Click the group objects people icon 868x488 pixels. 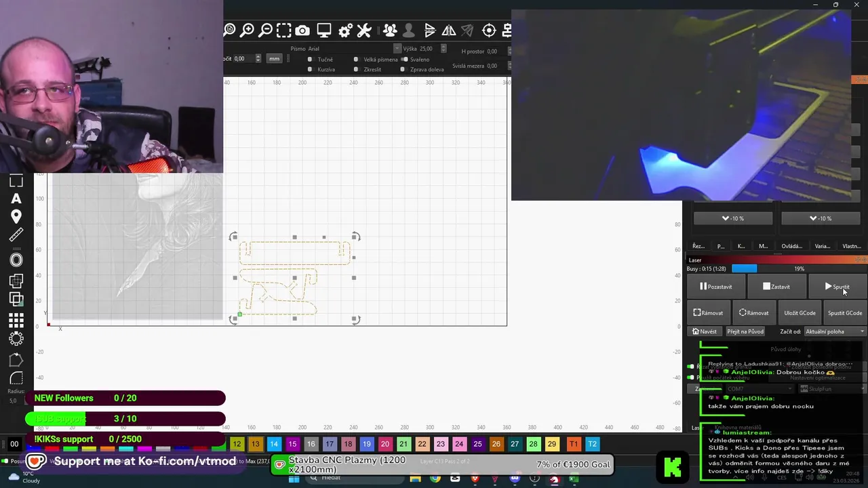(x=390, y=30)
